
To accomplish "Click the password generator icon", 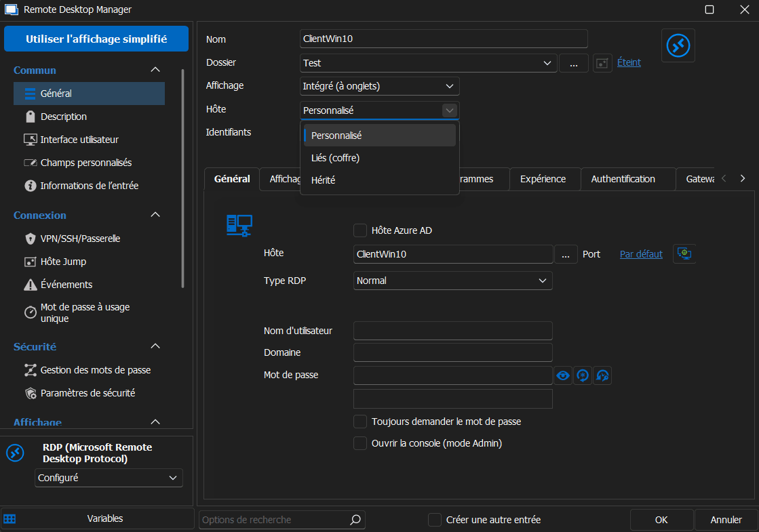I will pos(583,375).
